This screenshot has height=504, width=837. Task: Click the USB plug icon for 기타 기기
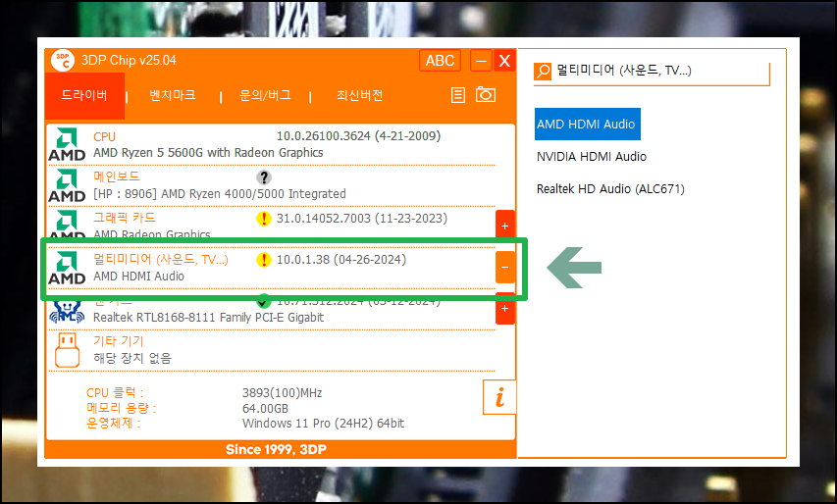[68, 350]
